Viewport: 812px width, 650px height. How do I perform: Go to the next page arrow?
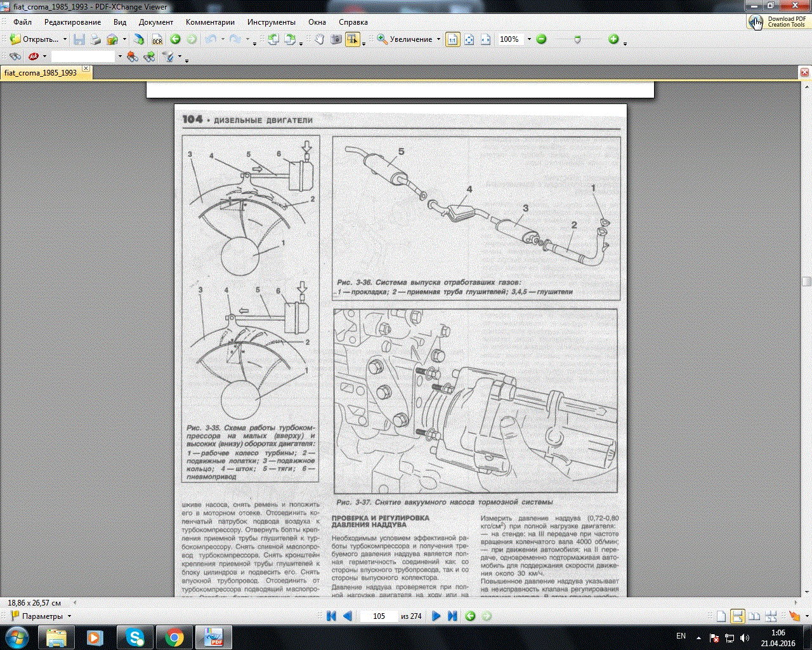pyautogui.click(x=436, y=616)
